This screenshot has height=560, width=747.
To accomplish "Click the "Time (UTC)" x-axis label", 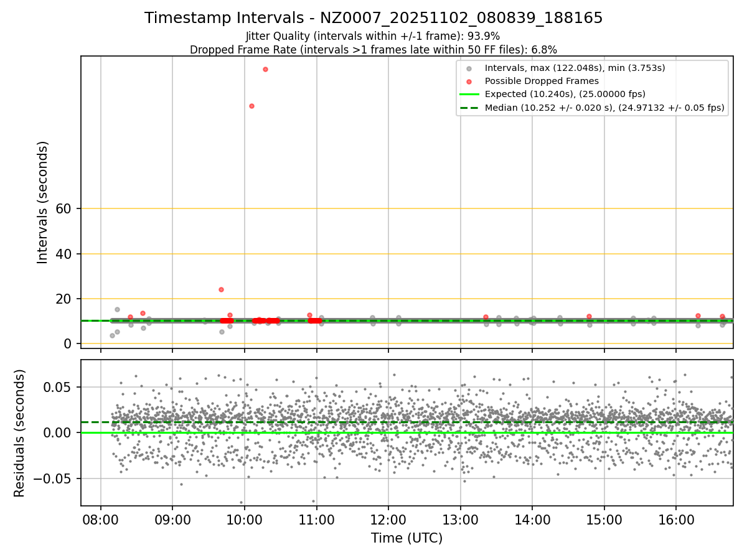I will 406,538.
